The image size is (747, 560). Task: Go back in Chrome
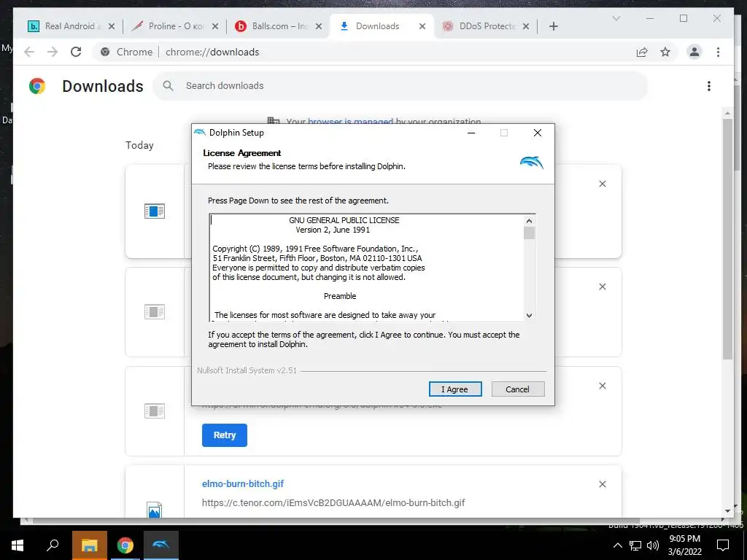(x=29, y=52)
